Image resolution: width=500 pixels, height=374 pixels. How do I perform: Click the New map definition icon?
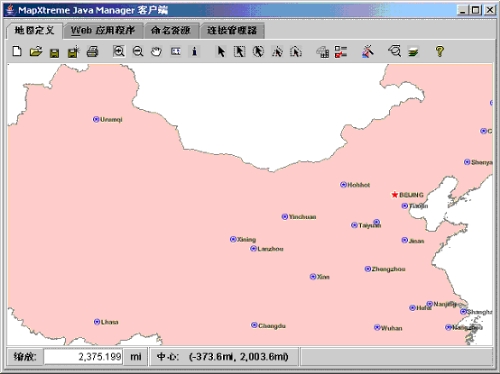17,52
